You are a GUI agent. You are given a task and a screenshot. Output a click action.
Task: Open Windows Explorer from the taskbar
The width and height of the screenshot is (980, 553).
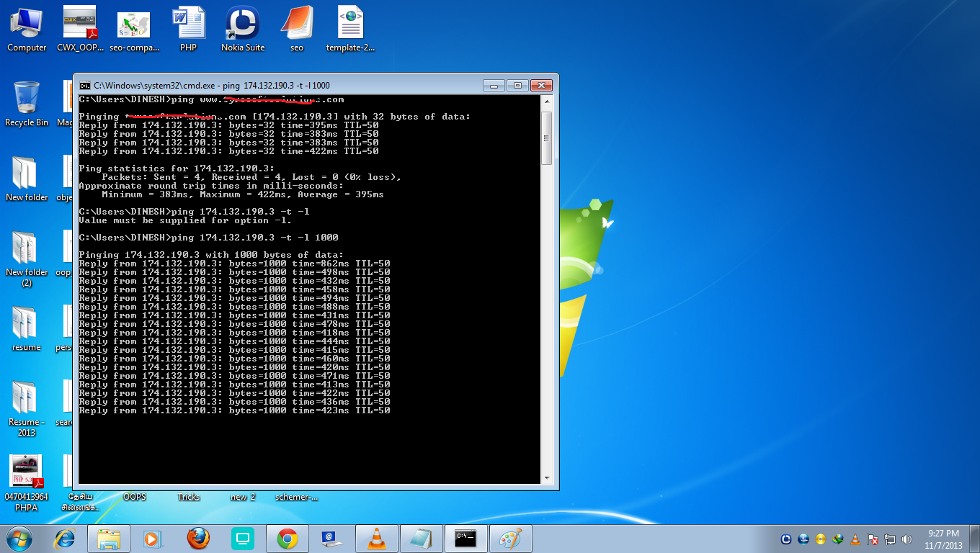tap(109, 538)
